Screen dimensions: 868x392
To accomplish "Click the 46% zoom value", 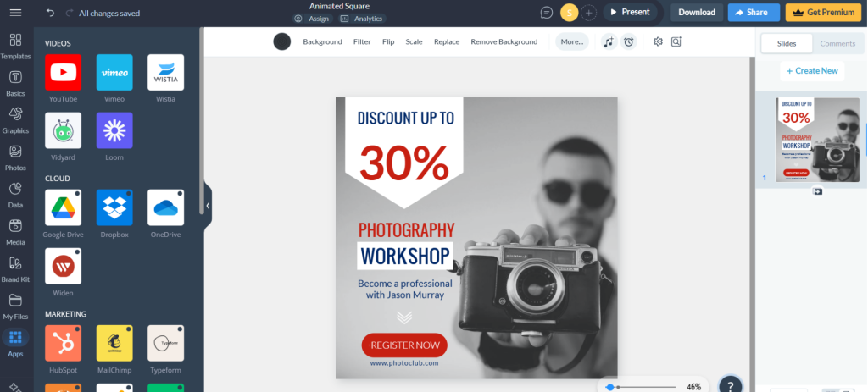I will (694, 387).
